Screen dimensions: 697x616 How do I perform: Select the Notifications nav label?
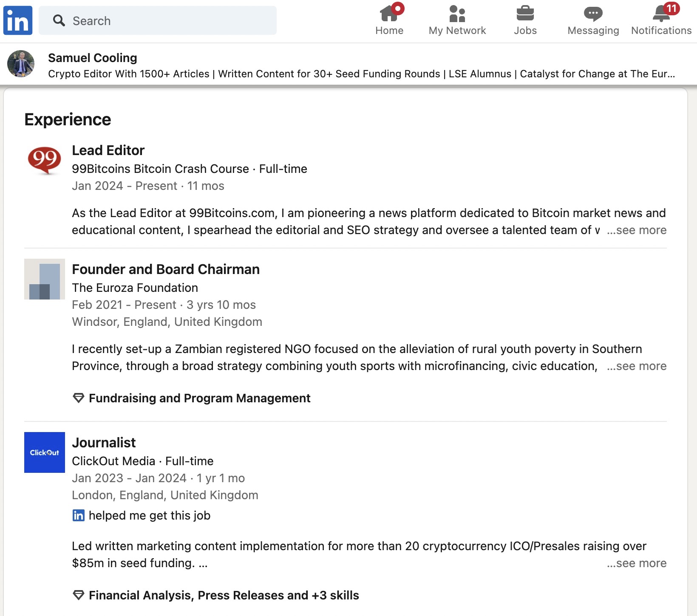(661, 31)
